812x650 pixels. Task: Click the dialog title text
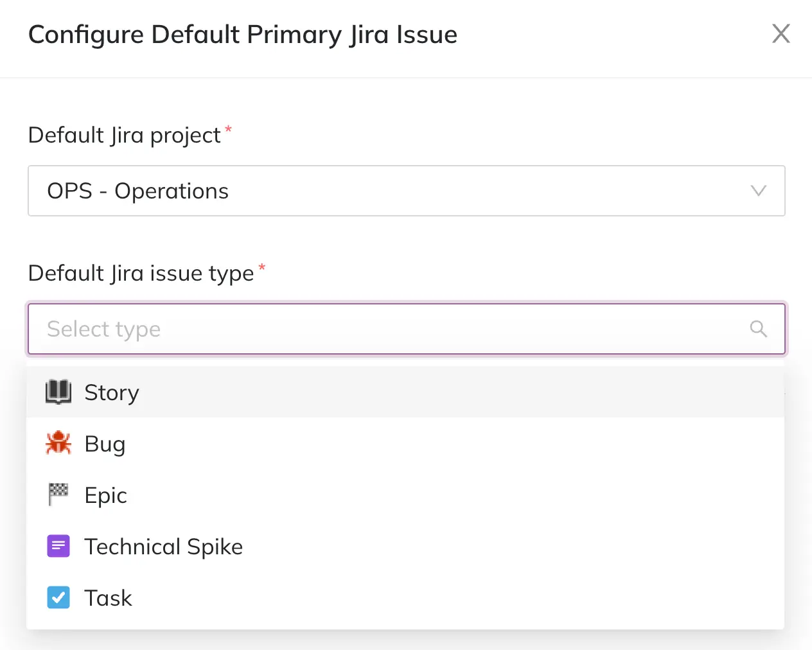(x=243, y=35)
